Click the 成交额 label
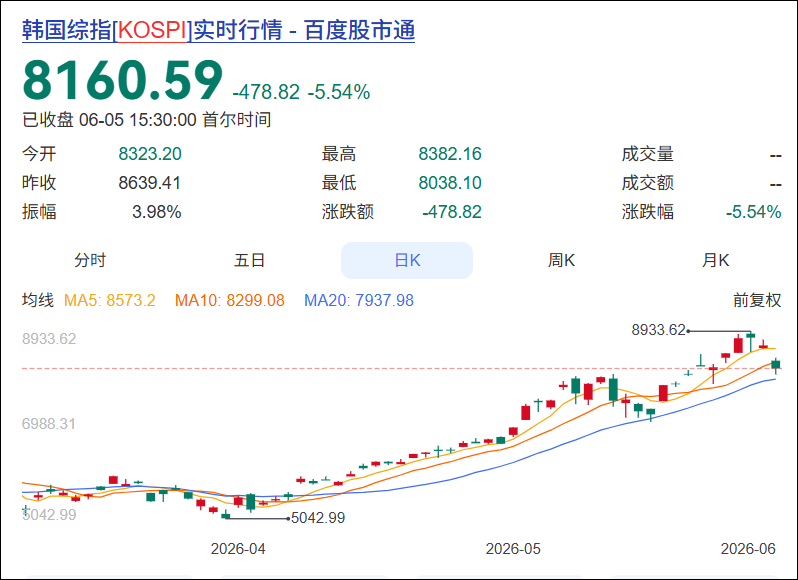Image resolution: width=798 pixels, height=580 pixels. coord(647,183)
